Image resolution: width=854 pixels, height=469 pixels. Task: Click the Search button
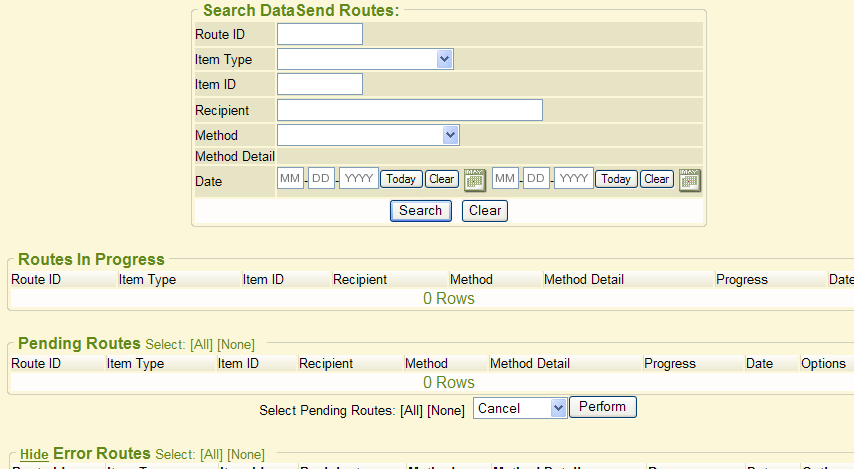[x=420, y=211]
